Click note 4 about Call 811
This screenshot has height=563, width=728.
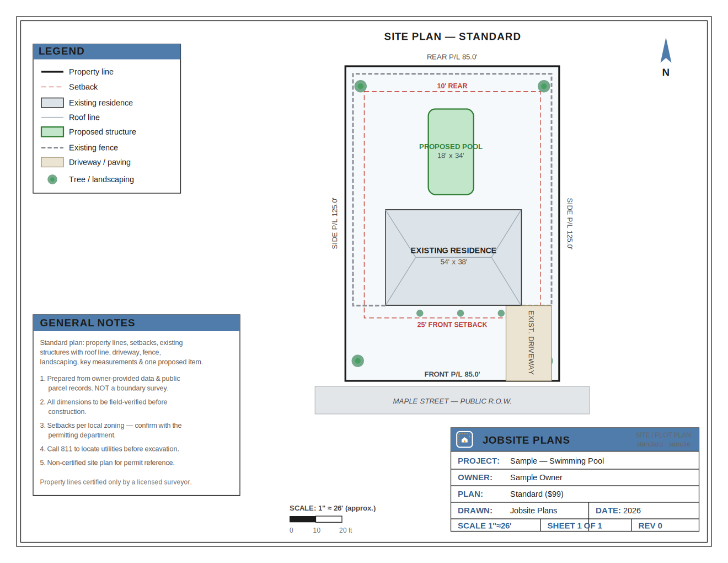pyautogui.click(x=109, y=449)
